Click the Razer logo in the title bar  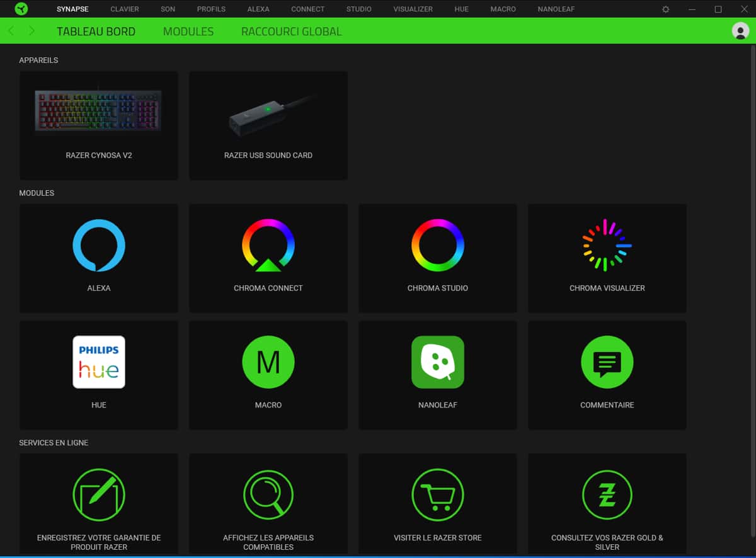coord(21,9)
